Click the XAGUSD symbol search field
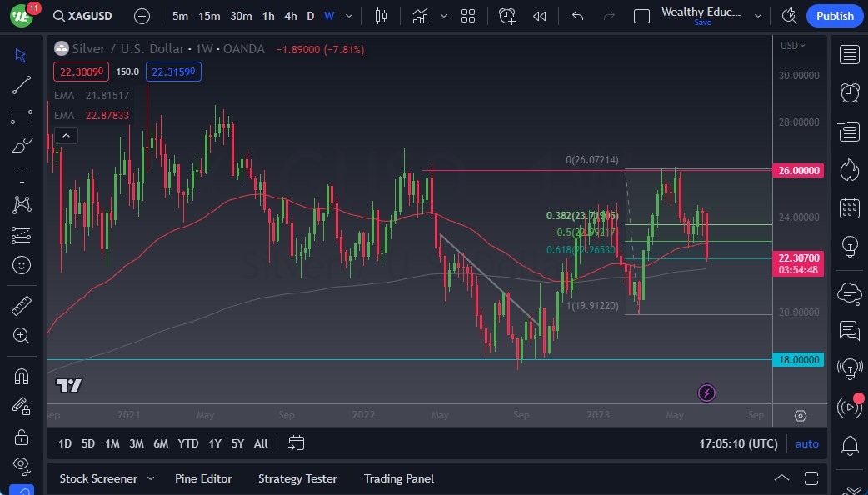This screenshot has height=495, width=868. pos(83,16)
